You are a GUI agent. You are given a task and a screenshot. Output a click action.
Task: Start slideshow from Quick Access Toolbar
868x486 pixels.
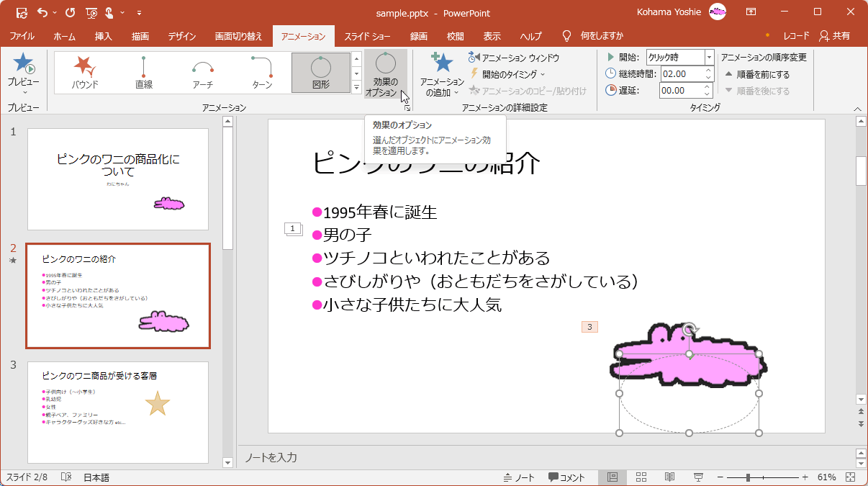coord(91,13)
